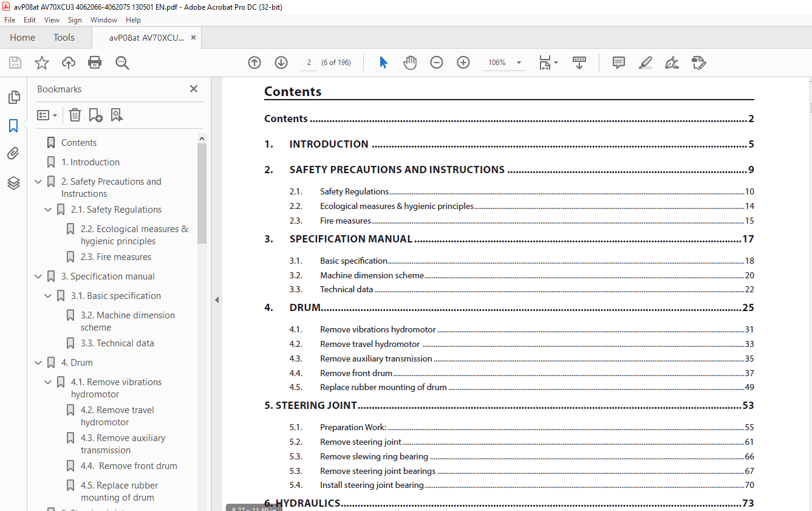Follow the 2.1 Safety Regulations contents link
The width and height of the screenshot is (812, 511).
(x=522, y=191)
